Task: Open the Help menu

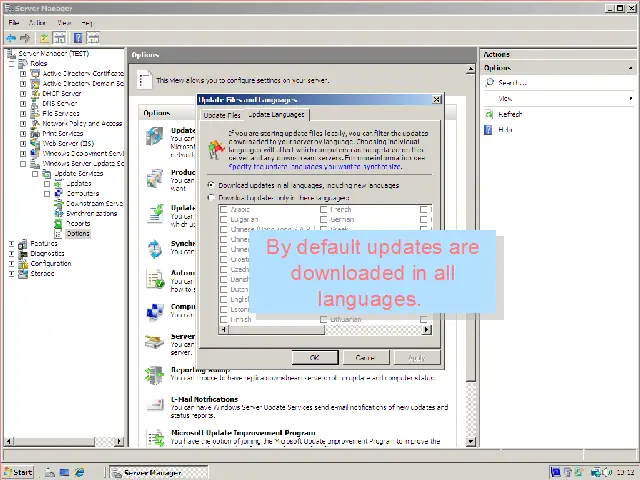Action: 87,23
